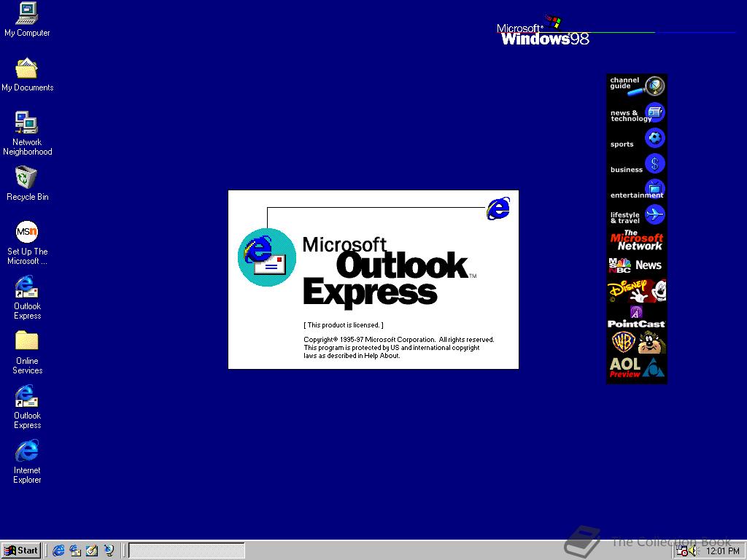Click the Task Scheduler tray icon

pyautogui.click(x=682, y=551)
